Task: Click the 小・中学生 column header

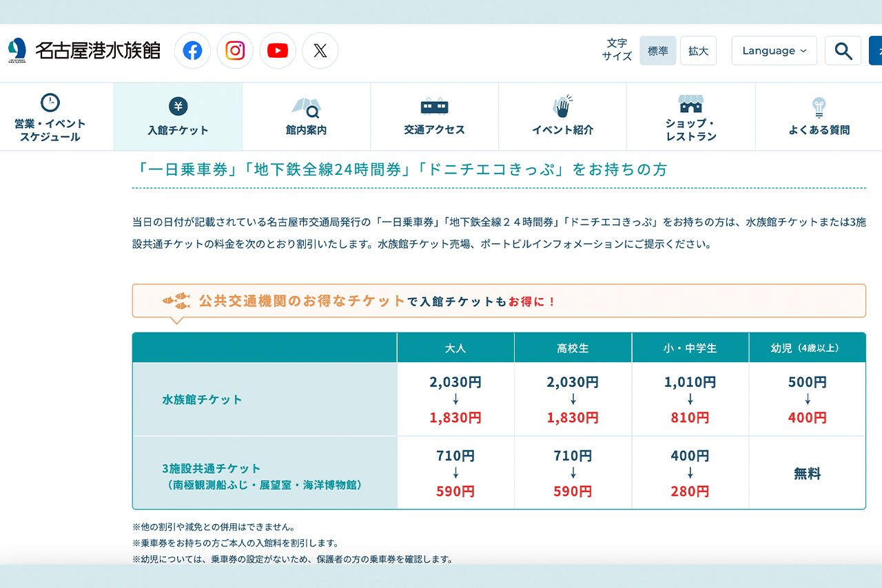Action: pos(690,348)
